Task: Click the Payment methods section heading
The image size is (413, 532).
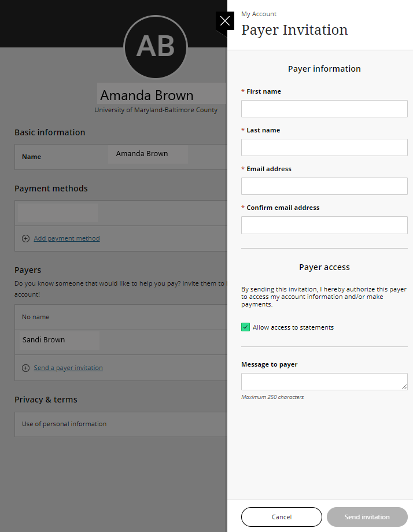Action: pos(51,189)
